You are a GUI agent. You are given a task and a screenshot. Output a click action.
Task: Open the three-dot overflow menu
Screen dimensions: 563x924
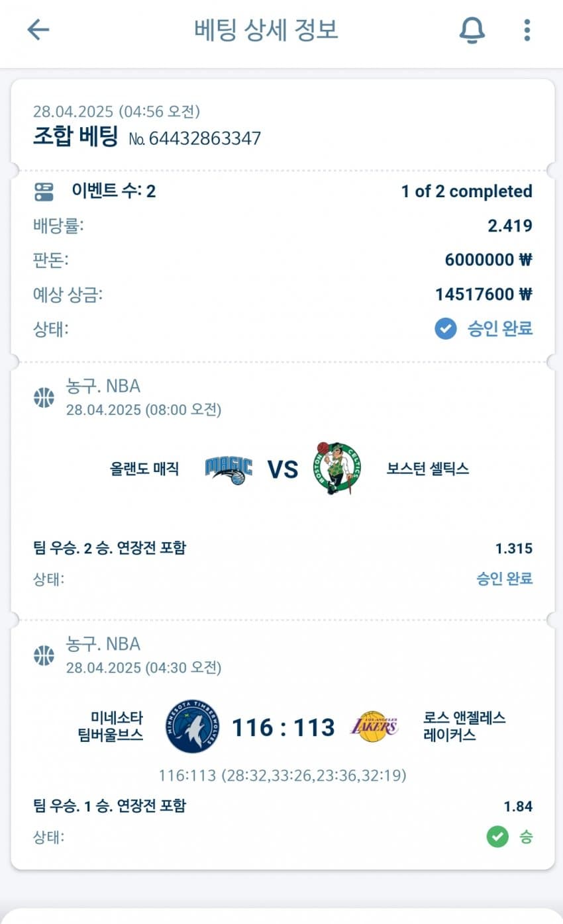[x=527, y=30]
